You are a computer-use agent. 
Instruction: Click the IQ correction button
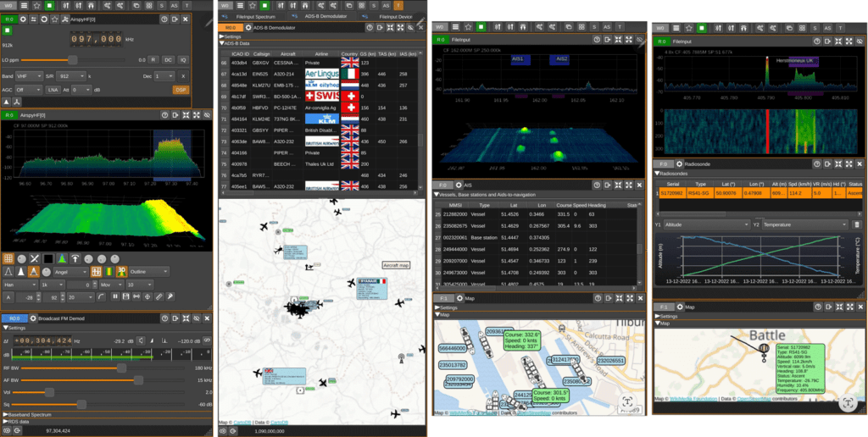click(183, 60)
